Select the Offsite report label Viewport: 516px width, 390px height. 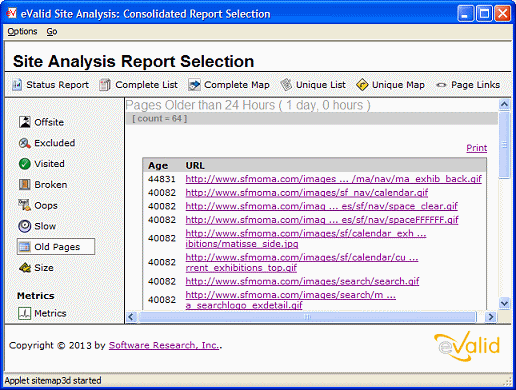pos(49,122)
